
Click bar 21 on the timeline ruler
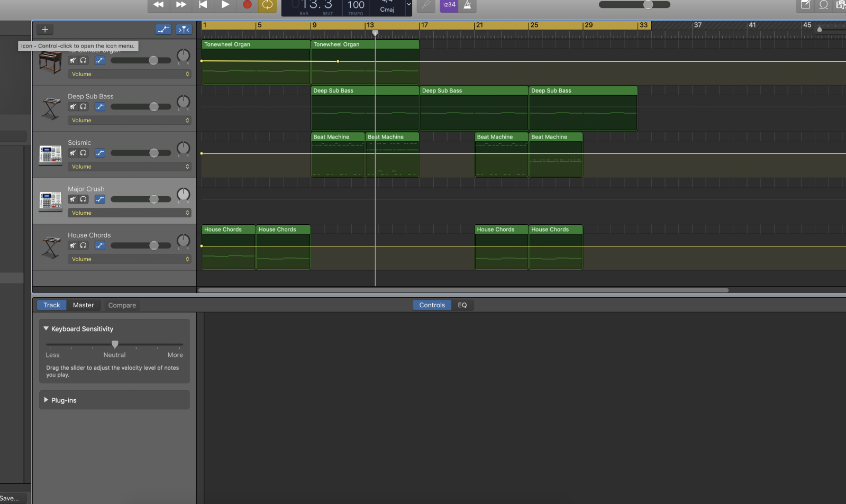[x=479, y=25]
